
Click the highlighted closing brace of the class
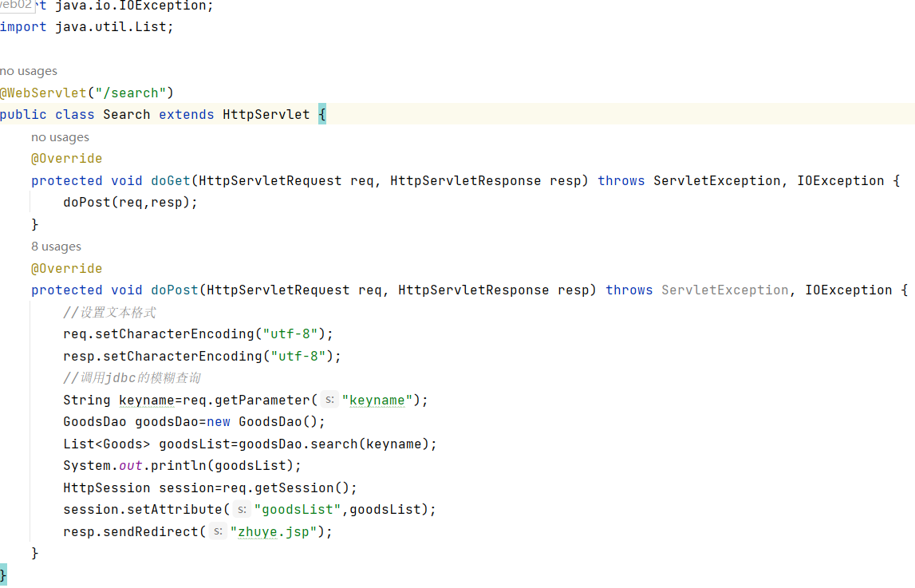point(3,574)
